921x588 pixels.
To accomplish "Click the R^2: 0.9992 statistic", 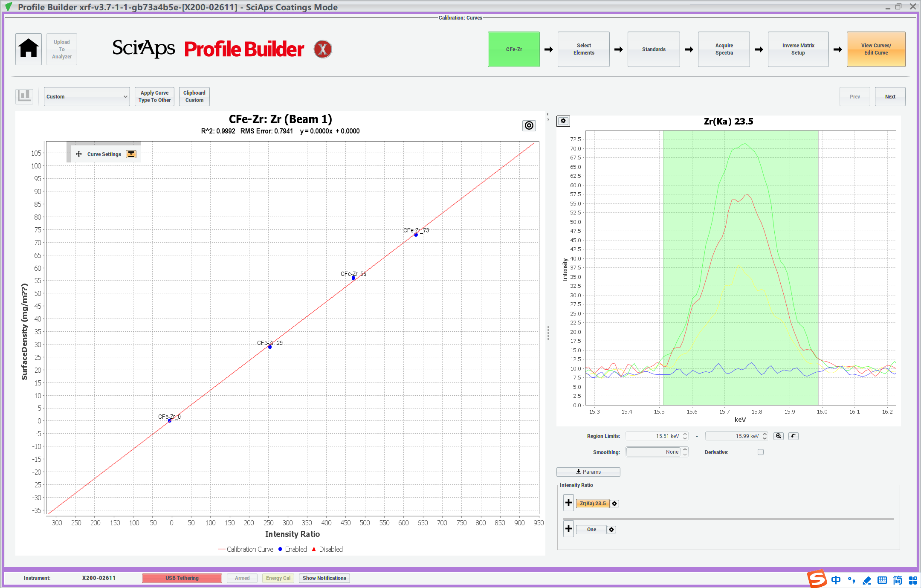I will 218,131.
